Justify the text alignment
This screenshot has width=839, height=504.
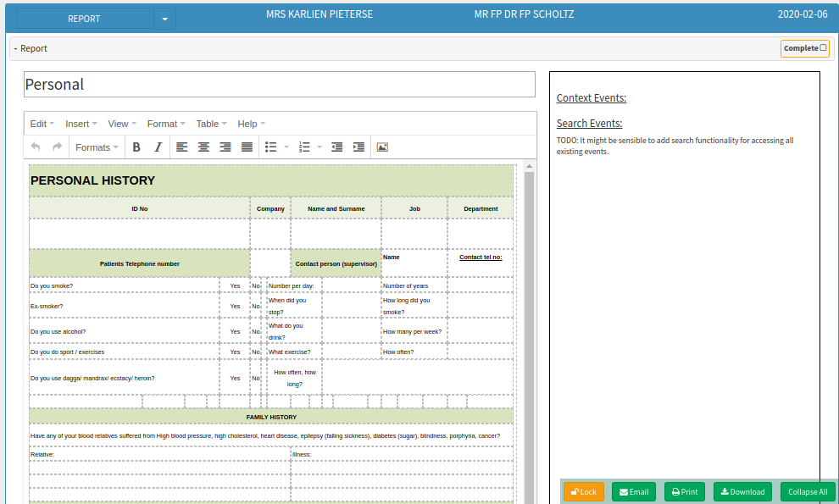247,147
